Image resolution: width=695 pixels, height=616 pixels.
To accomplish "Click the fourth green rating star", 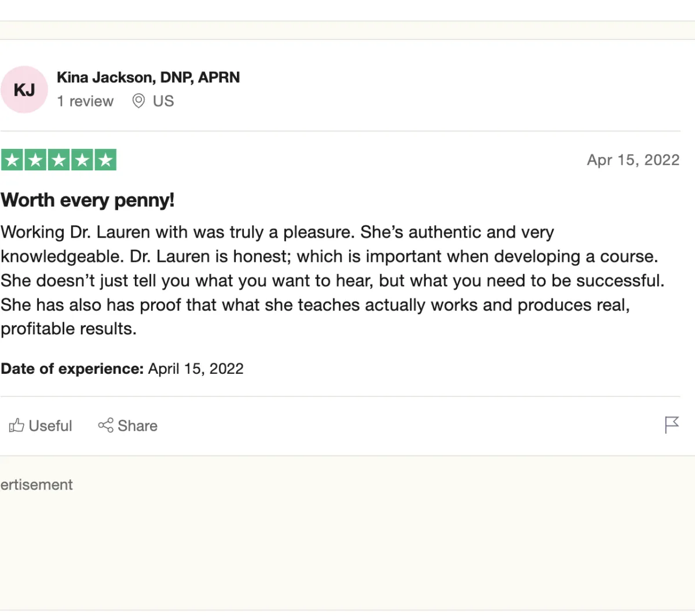I will tap(82, 159).
